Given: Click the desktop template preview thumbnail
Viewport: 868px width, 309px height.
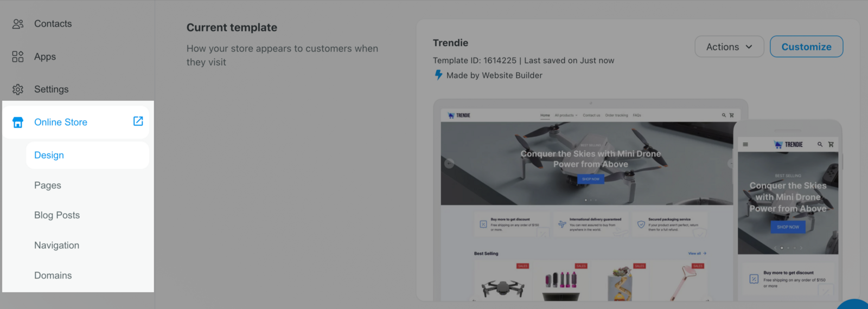Looking at the screenshot, I should tap(588, 201).
